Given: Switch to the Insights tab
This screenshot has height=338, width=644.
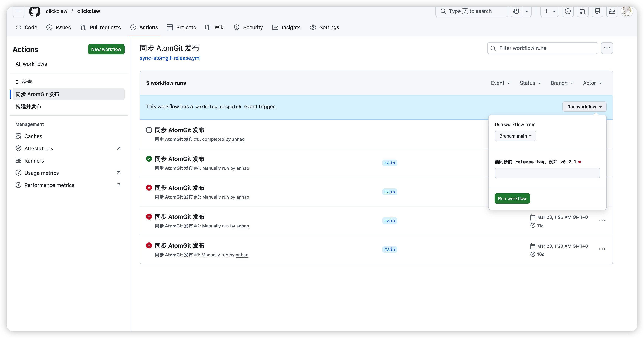Looking at the screenshot, I should [287, 28].
